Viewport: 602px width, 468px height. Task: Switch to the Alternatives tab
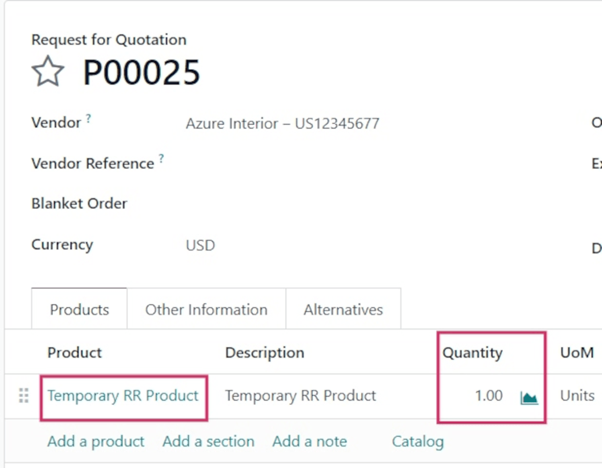pyautogui.click(x=343, y=310)
